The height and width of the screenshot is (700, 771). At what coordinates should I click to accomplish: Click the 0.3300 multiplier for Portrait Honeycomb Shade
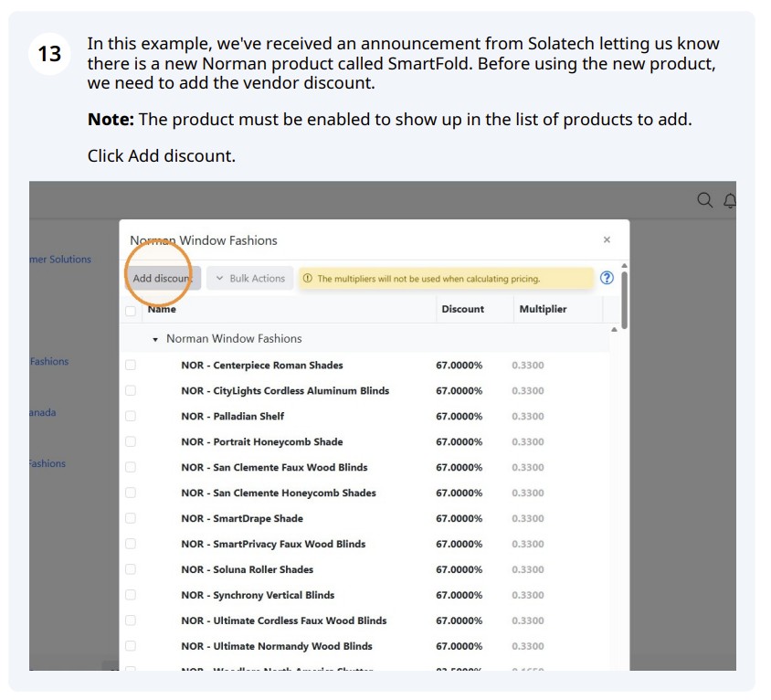[528, 441]
